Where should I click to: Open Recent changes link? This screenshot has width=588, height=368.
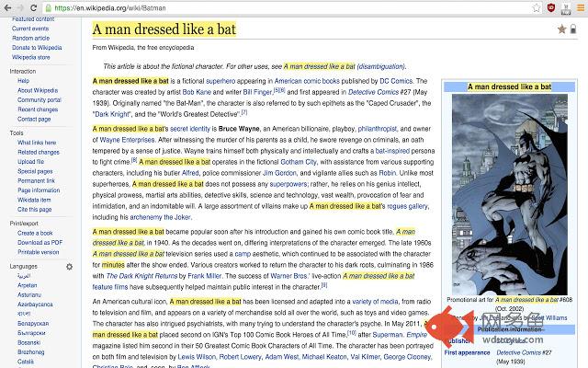tap(38, 109)
